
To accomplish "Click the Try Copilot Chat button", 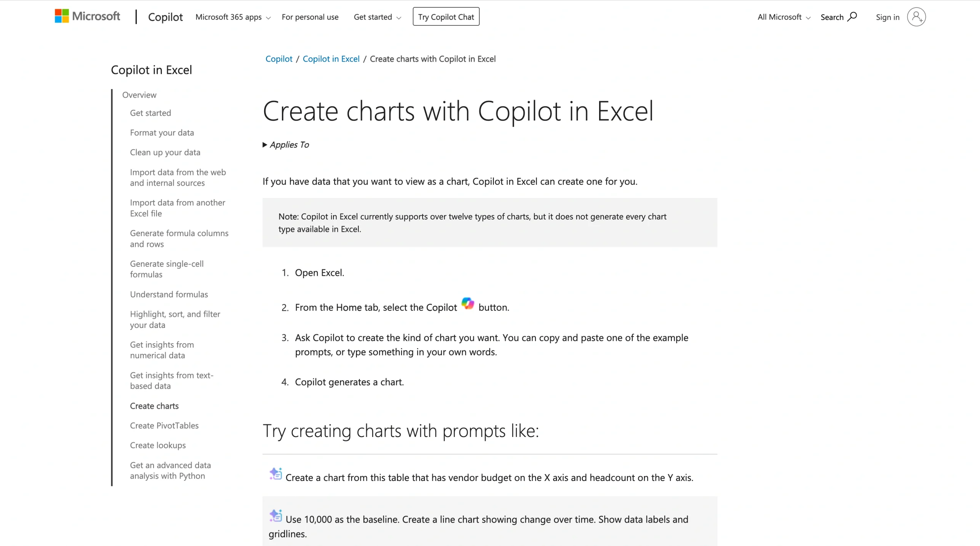I will click(445, 16).
